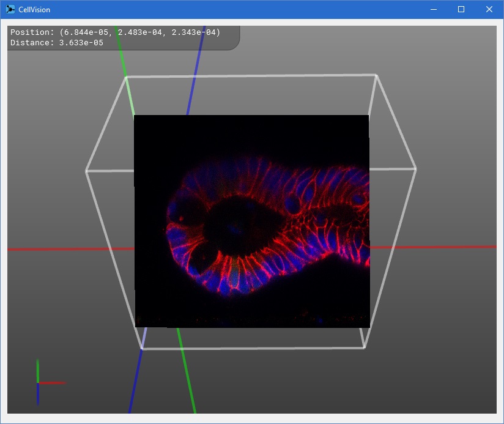Screen dimensions: 504x424
Task: Click the CellVision app icon in title bar
Action: 10,9
